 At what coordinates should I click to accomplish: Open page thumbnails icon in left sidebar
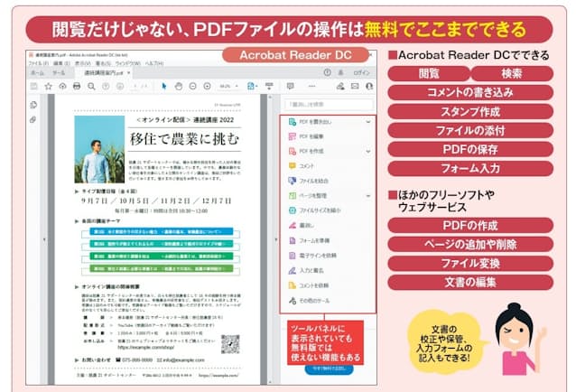pos(33,105)
